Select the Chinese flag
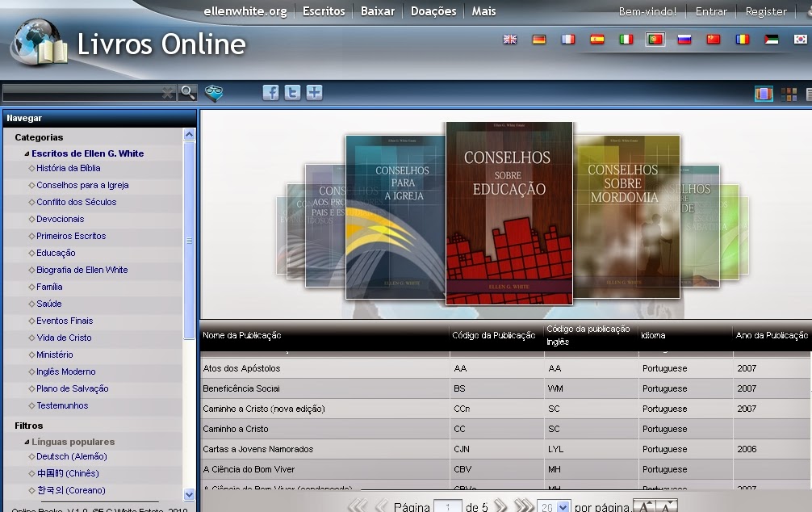Viewport: 812px width, 512px height. [x=713, y=40]
